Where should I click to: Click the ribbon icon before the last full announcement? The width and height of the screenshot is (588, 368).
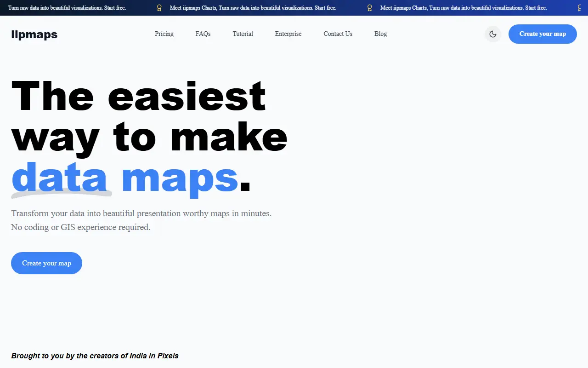[x=370, y=8]
